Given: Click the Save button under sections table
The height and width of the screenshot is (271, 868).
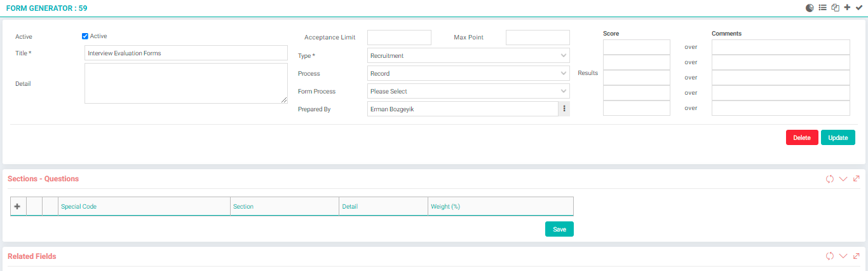Looking at the screenshot, I should coord(559,229).
